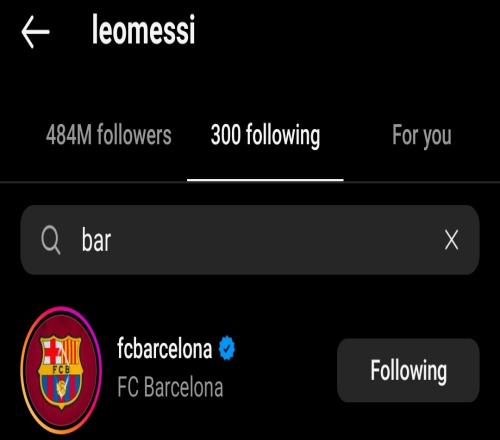
Task: Select the 300 following tab
Action: click(x=265, y=135)
